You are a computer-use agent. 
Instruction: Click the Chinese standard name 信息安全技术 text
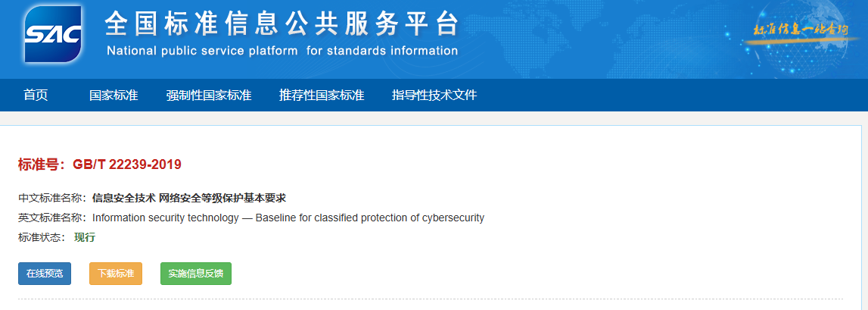pos(188,198)
